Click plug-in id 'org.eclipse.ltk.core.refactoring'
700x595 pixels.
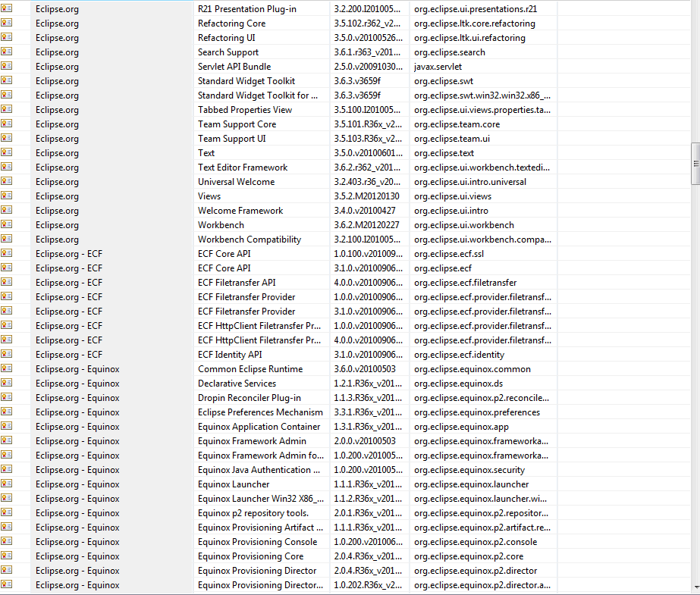tap(475, 23)
